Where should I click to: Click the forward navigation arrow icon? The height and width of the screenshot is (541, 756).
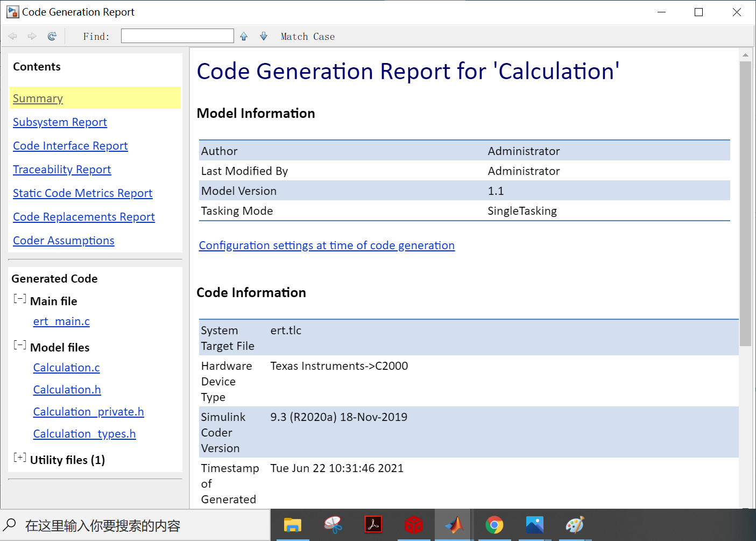32,36
